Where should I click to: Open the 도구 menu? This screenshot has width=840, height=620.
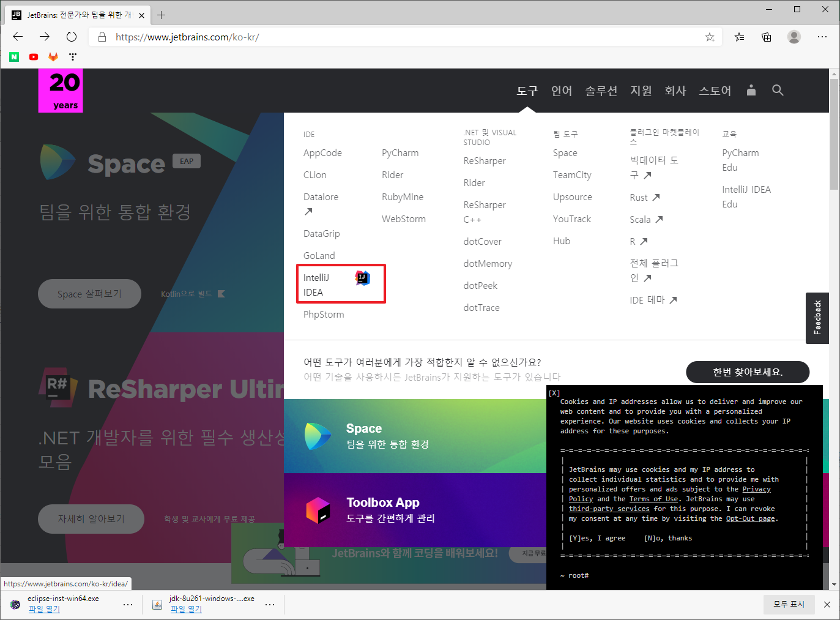pos(527,91)
